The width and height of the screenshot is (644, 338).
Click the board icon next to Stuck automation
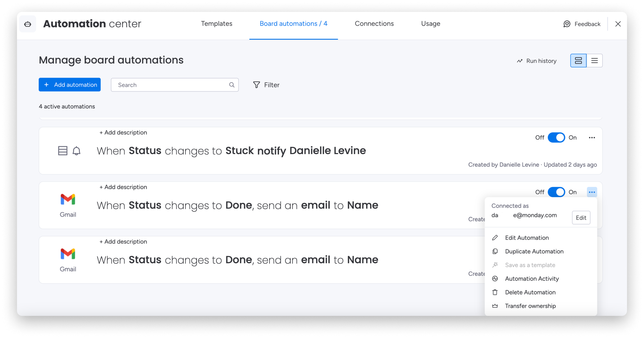coord(63,150)
